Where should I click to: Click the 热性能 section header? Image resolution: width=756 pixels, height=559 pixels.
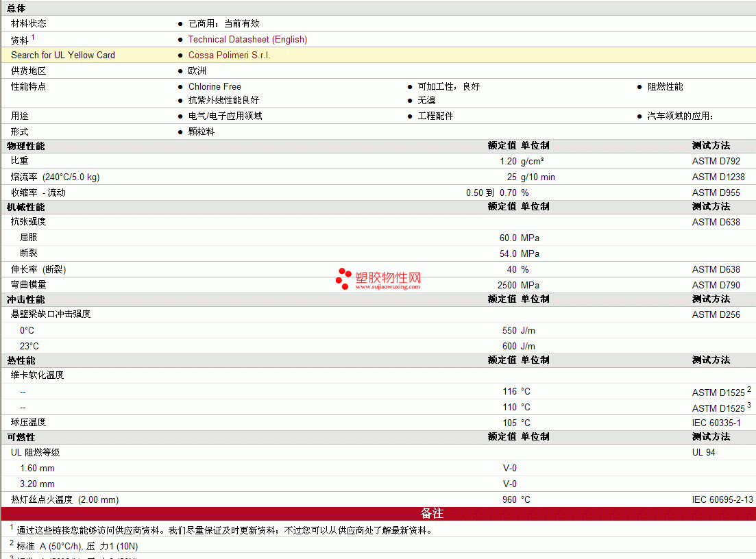[21, 361]
